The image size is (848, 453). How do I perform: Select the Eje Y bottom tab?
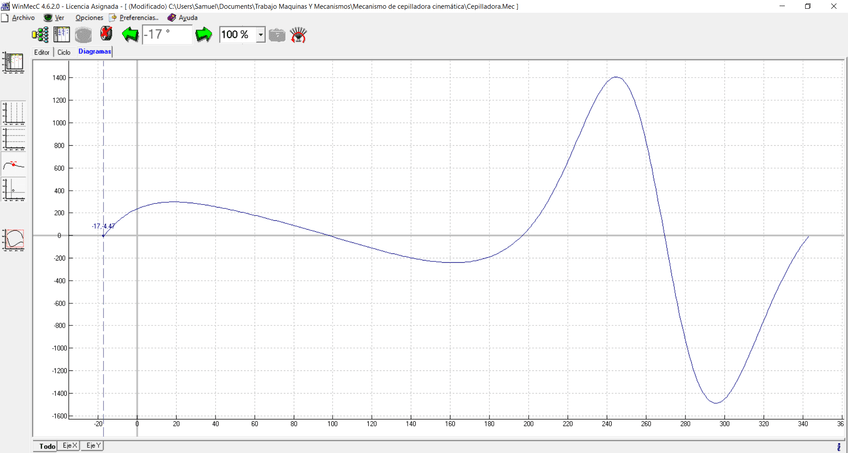(x=93, y=445)
